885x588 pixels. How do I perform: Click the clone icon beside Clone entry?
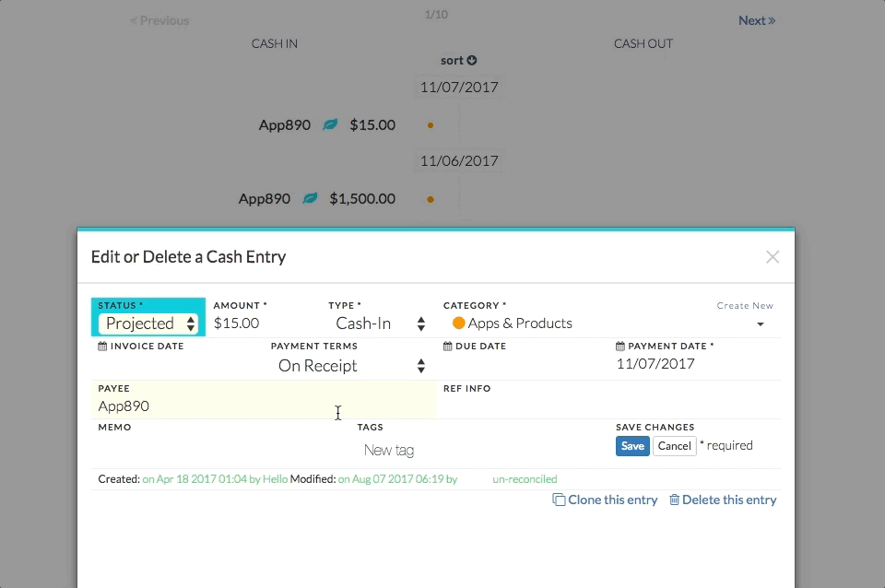pyautogui.click(x=559, y=500)
